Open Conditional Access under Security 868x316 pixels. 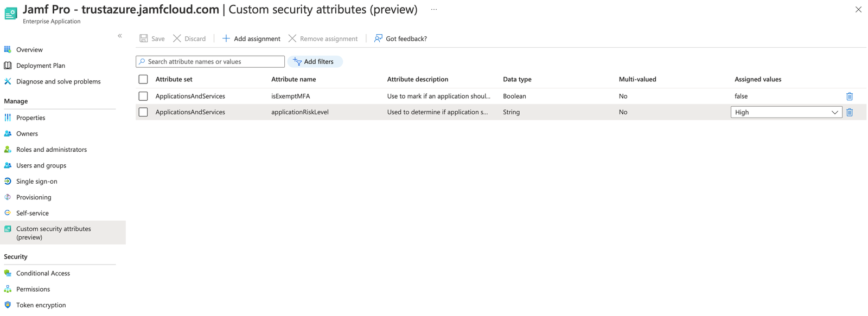[x=43, y=273]
